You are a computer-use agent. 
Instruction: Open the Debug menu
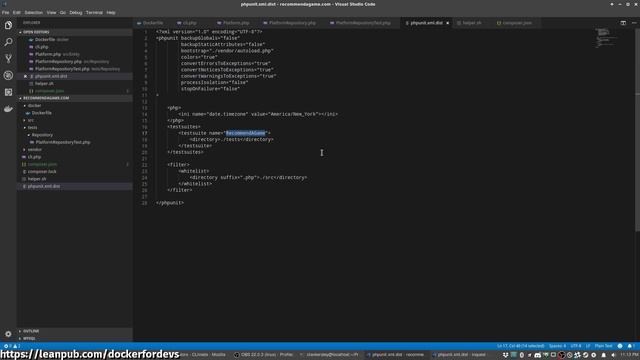(x=76, y=13)
